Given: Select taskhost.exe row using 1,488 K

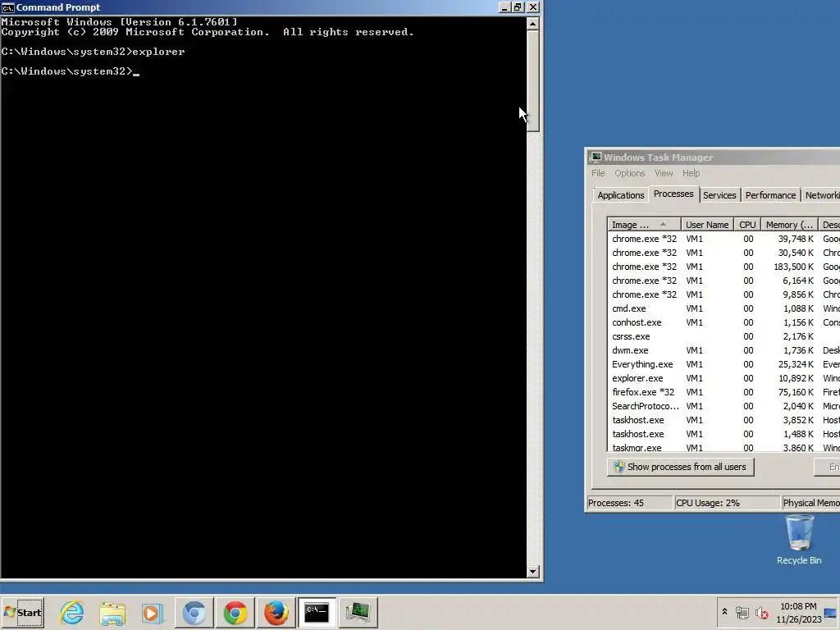Looking at the screenshot, I should coord(724,434).
